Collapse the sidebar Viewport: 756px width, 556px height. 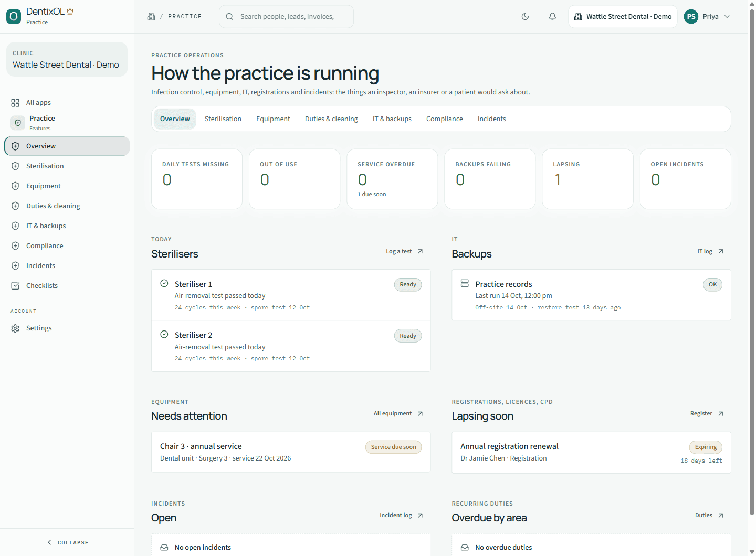point(67,542)
